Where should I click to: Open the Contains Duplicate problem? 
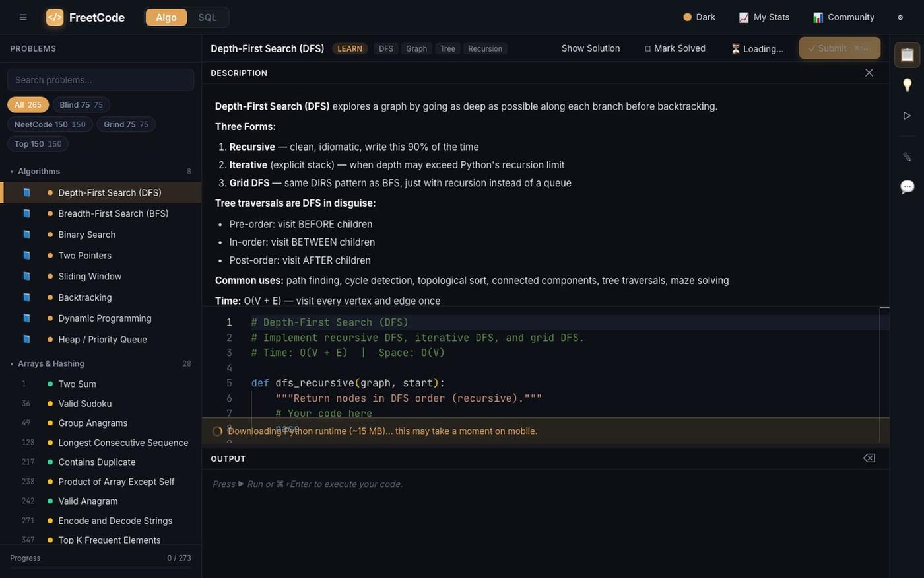click(x=100, y=462)
